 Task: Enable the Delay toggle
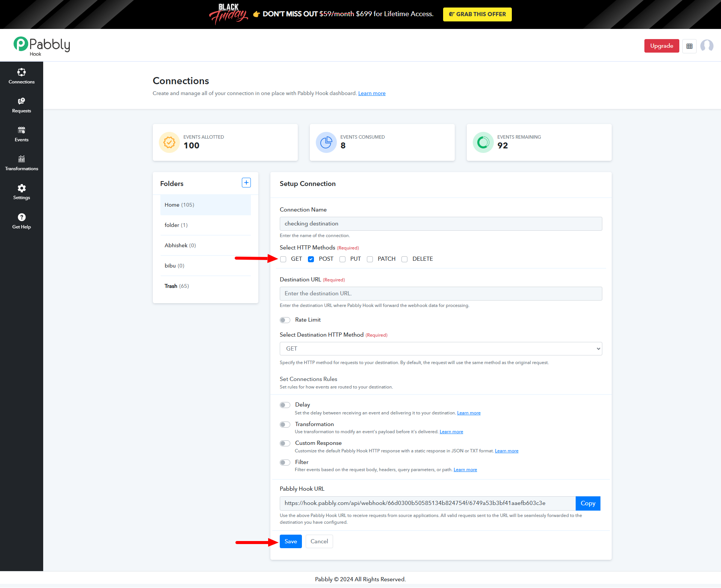coord(285,405)
